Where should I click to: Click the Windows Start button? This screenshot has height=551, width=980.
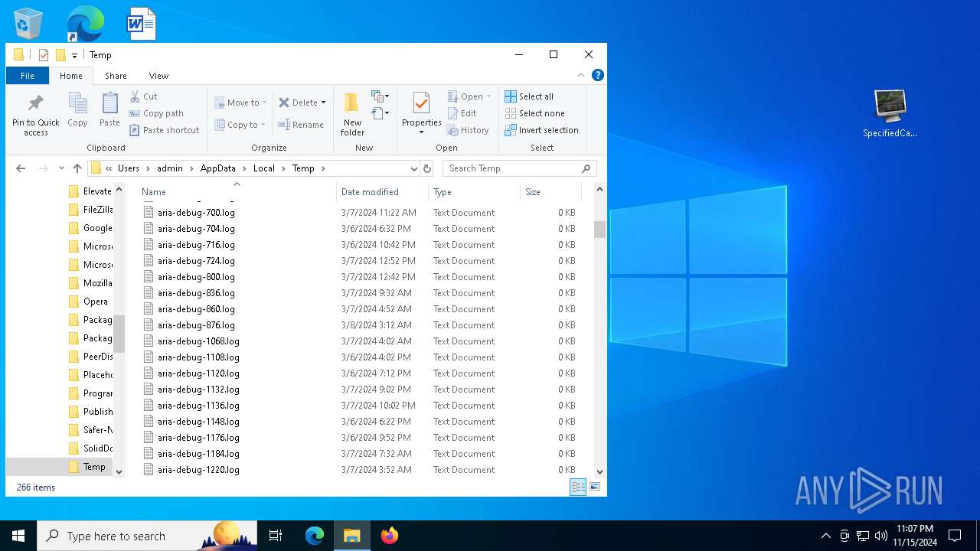[x=18, y=536]
